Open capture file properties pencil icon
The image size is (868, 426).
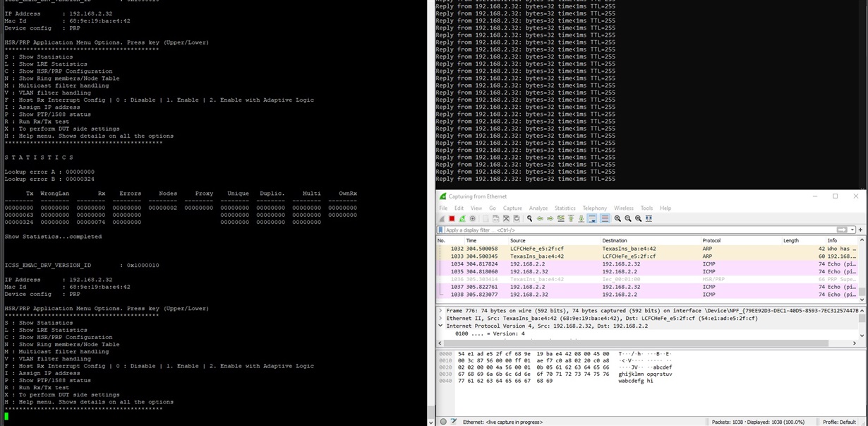[454, 422]
